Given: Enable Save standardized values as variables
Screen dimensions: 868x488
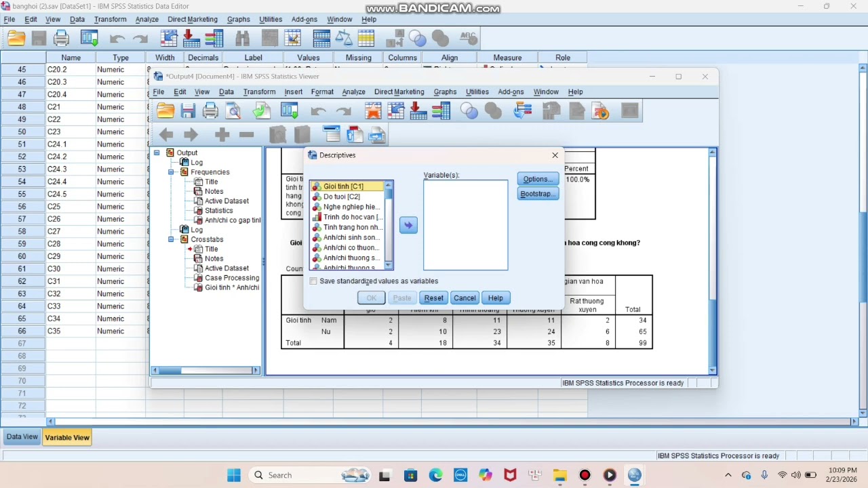Looking at the screenshot, I should point(313,281).
